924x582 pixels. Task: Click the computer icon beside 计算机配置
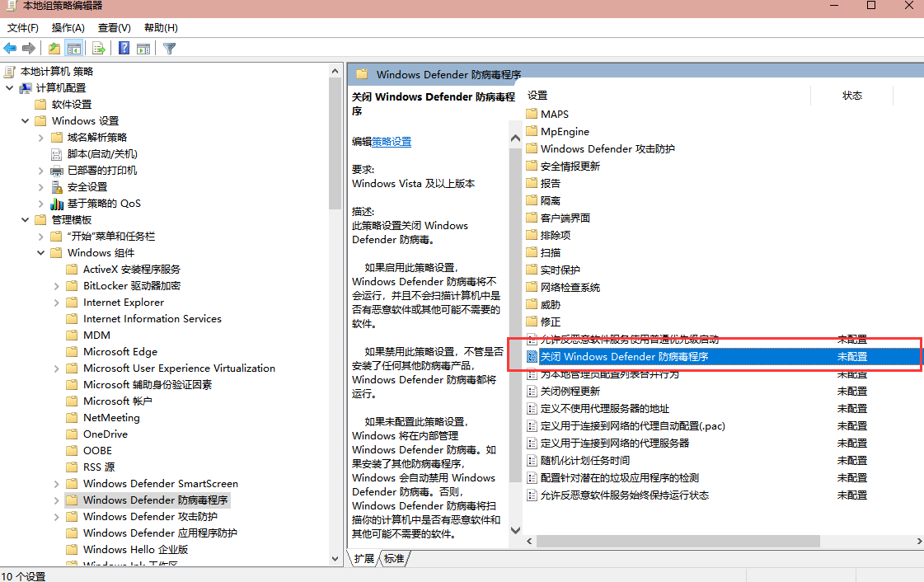[26, 88]
